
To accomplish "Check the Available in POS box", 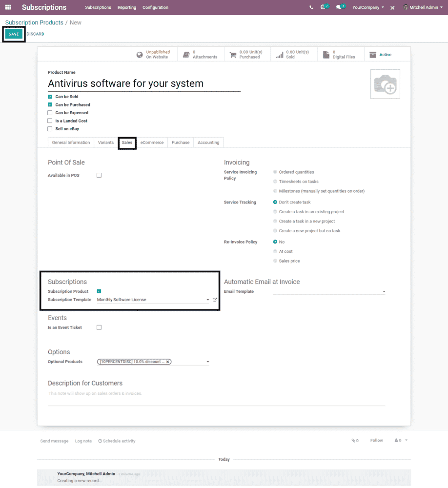I will tap(99, 175).
